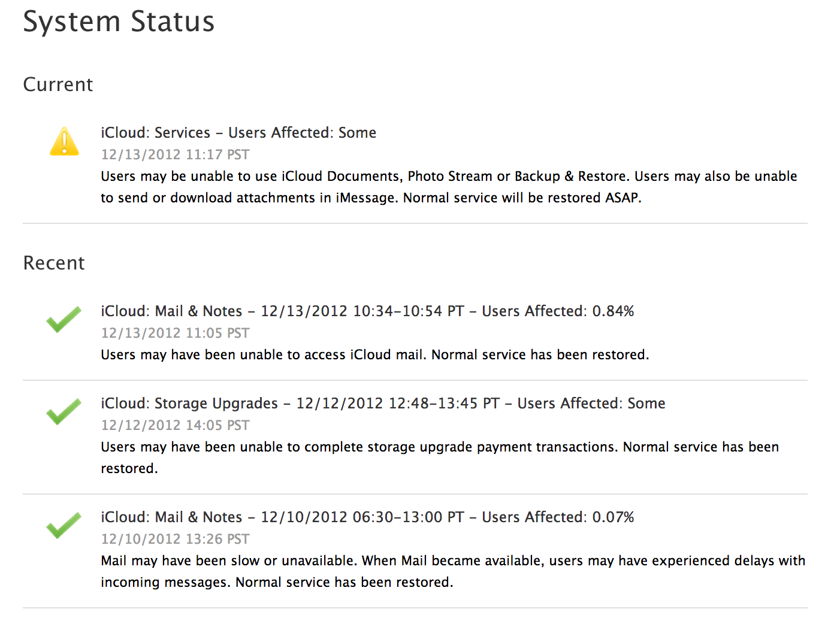Screen dimensions: 840x618
Task: Open Mail & Notes 0.07% affected title
Action: click(x=367, y=517)
